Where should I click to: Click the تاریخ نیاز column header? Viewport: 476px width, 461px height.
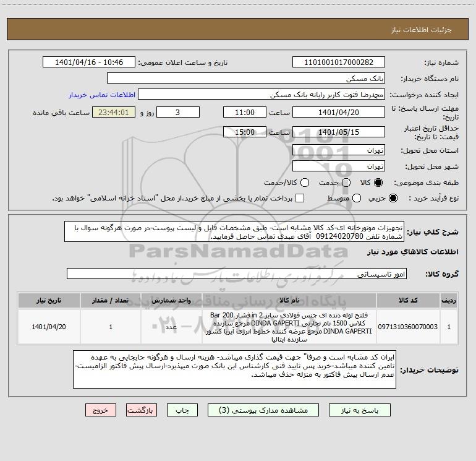click(x=49, y=300)
